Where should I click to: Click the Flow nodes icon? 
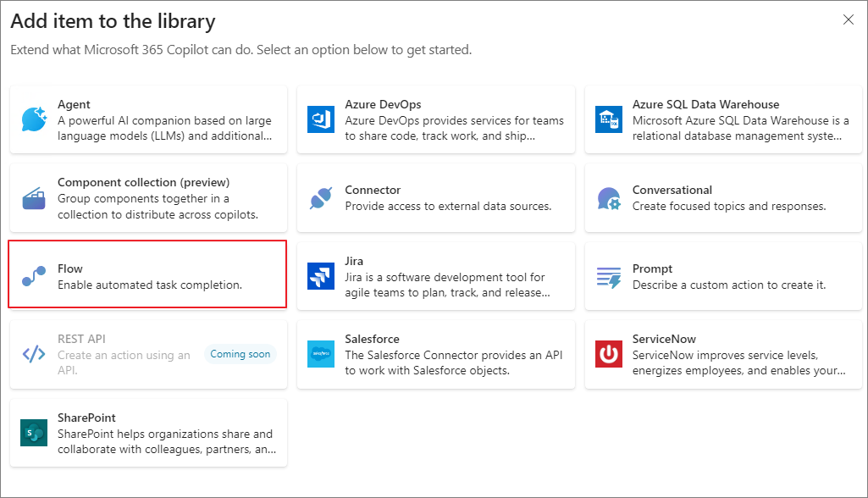(x=35, y=276)
